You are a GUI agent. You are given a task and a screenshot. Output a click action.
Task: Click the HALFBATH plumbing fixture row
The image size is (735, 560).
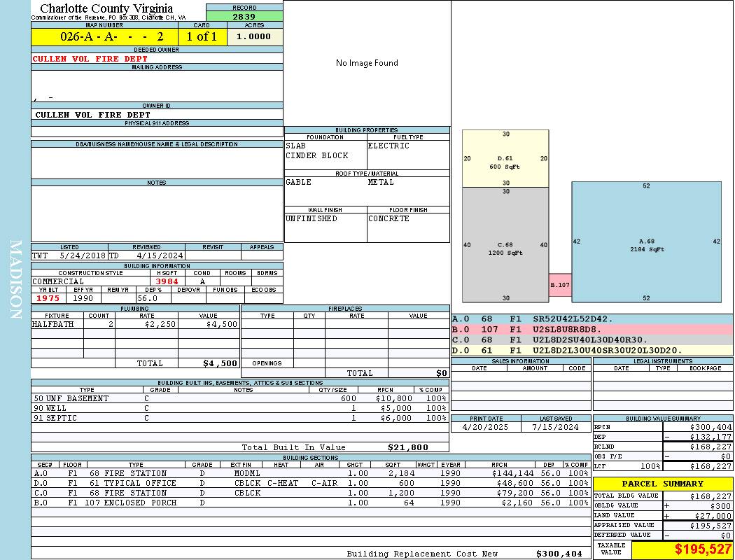click(136, 324)
